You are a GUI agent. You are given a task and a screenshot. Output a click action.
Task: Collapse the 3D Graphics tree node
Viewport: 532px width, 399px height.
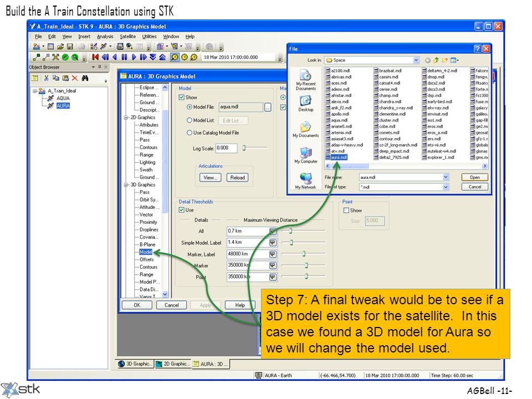(x=126, y=185)
